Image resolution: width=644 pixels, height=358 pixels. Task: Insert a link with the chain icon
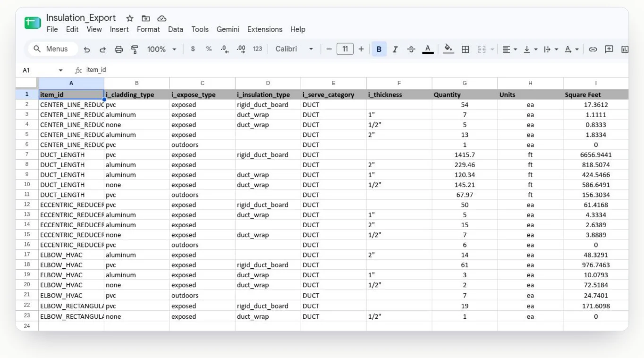coord(593,49)
